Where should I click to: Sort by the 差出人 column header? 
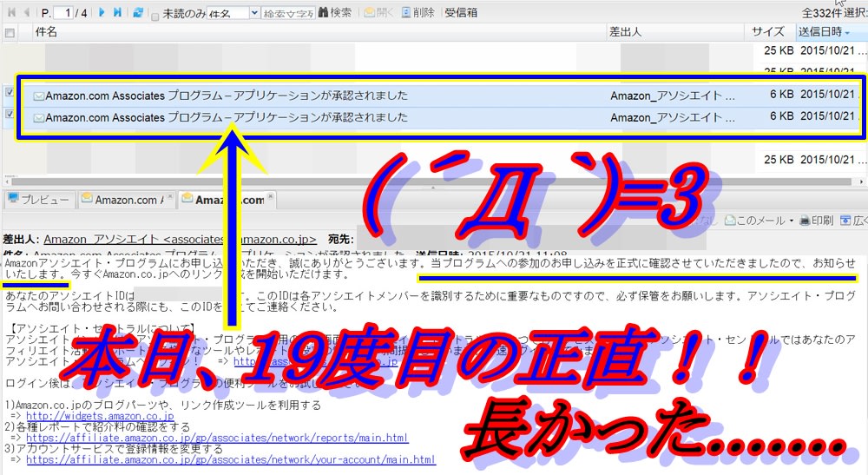(626, 32)
